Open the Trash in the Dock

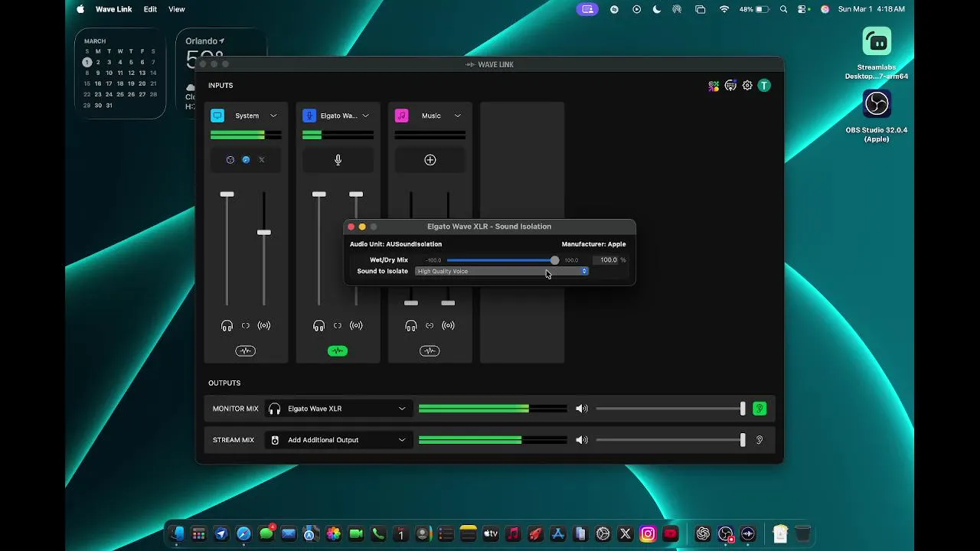(x=802, y=533)
